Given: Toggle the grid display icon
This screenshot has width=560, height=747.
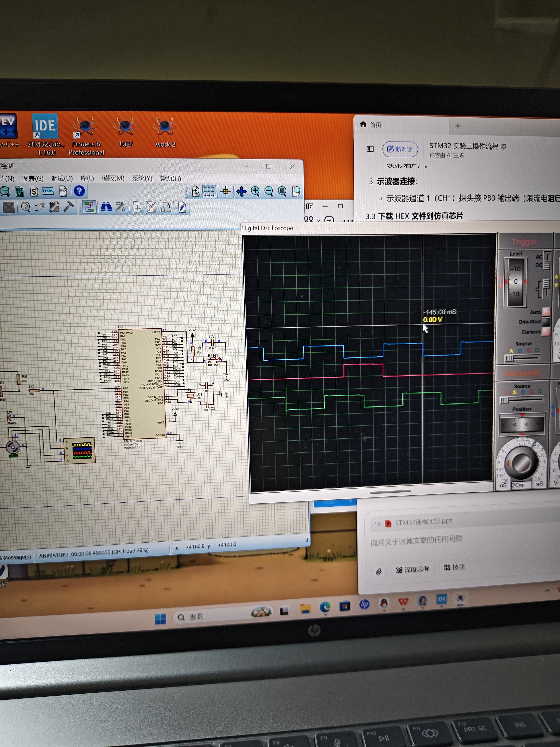Looking at the screenshot, I should (209, 191).
